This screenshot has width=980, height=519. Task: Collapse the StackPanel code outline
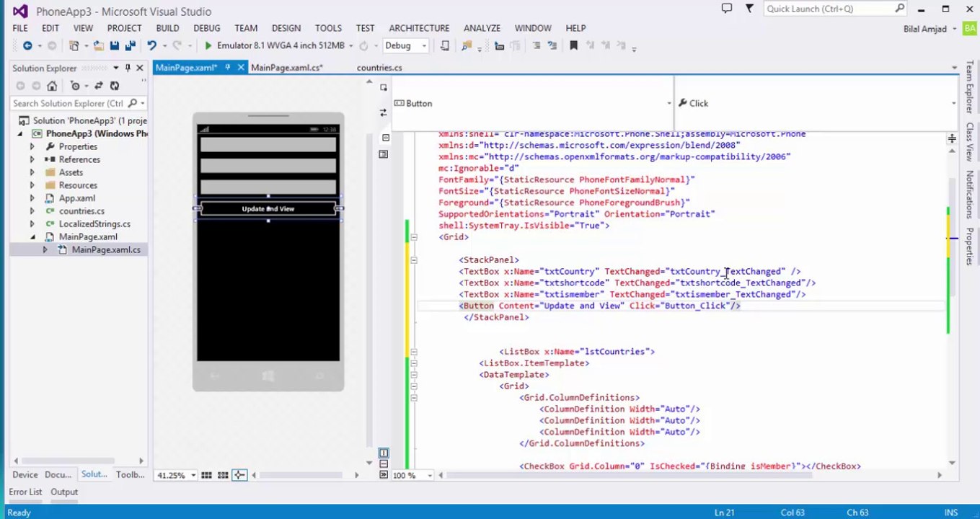414,259
